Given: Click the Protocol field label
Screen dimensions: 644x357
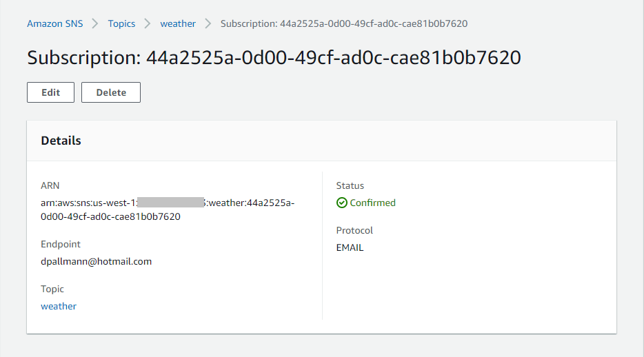Looking at the screenshot, I should pyautogui.click(x=354, y=230).
